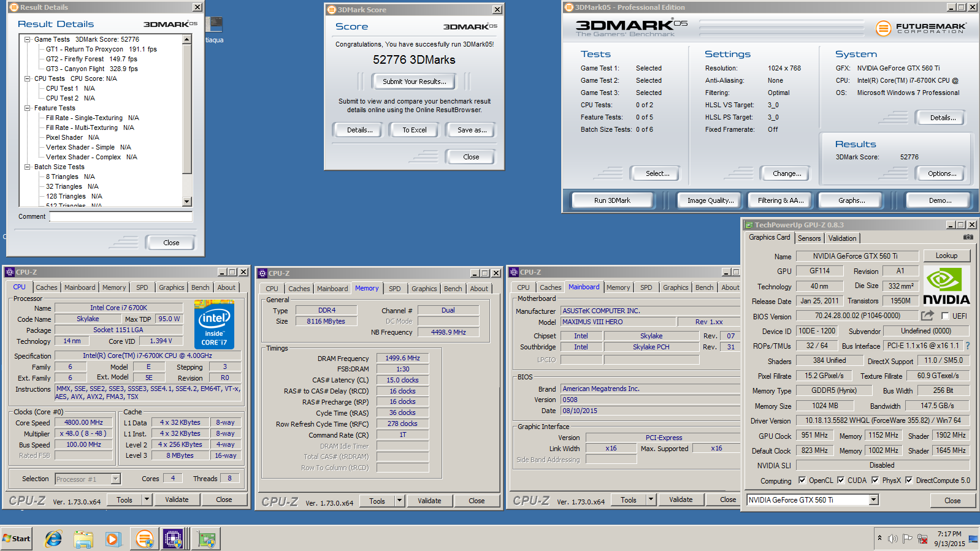Image resolution: width=980 pixels, height=551 pixels.
Task: Switch to 3DMark05 orange taskbar icon
Action: pos(145,539)
